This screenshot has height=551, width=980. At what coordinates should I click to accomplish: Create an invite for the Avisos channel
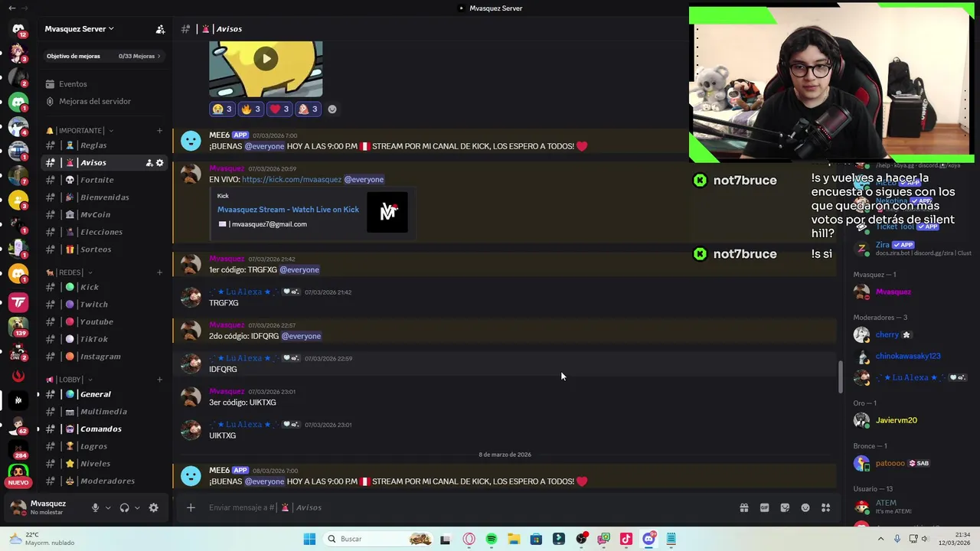pyautogui.click(x=149, y=163)
